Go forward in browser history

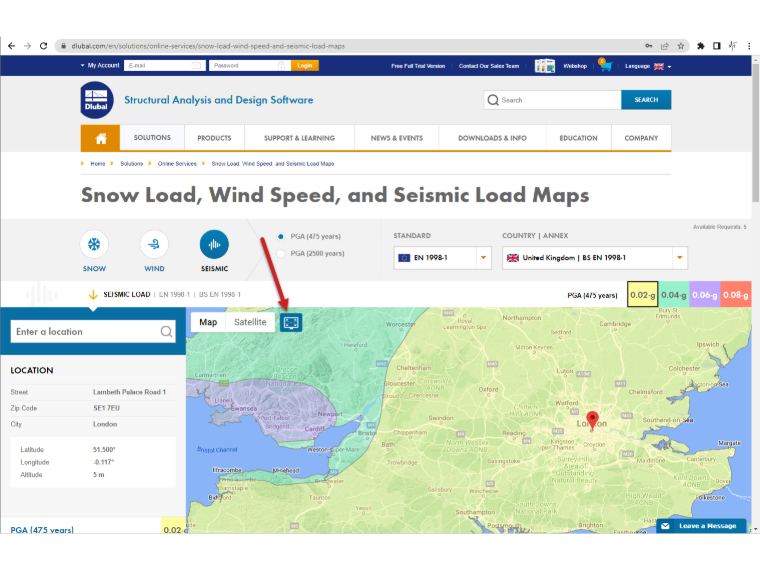[x=28, y=46]
